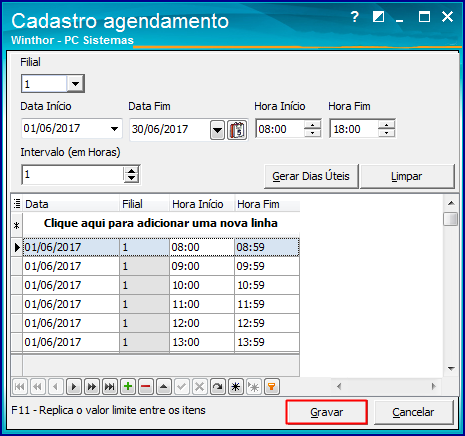This screenshot has height=436, width=465.
Task: Click the next page navigator button
Action: point(92,387)
